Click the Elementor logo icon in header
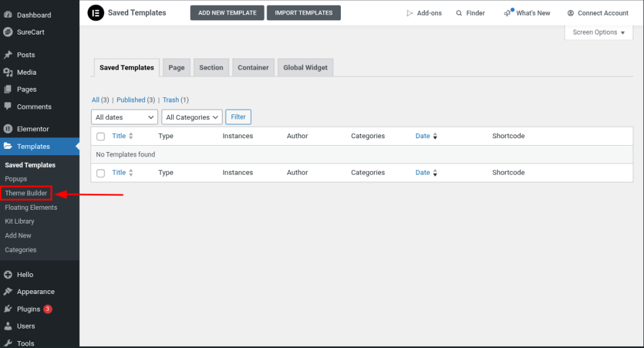The image size is (644, 348). point(96,13)
